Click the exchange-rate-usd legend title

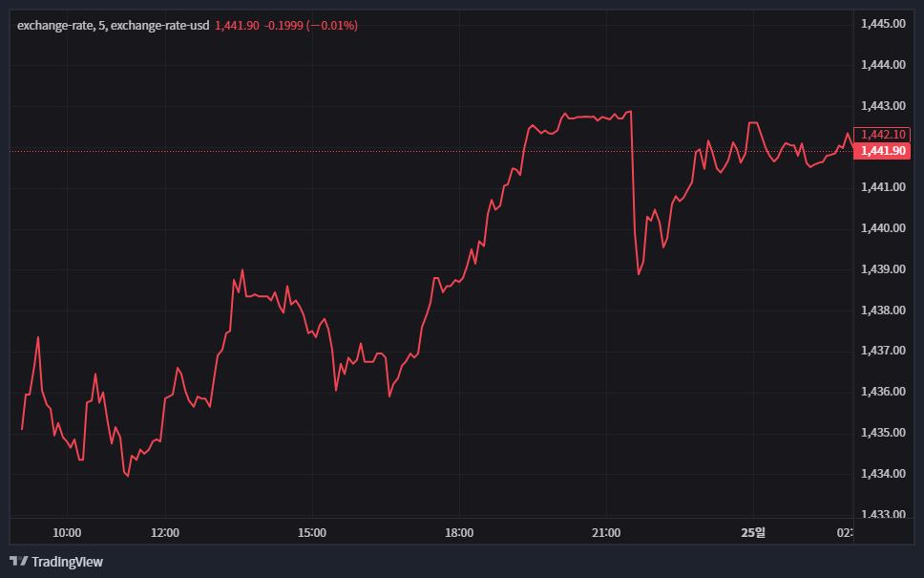113,26
